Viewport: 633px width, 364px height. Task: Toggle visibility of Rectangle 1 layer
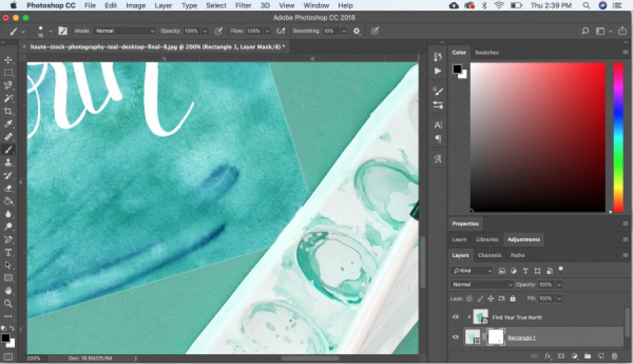(455, 337)
